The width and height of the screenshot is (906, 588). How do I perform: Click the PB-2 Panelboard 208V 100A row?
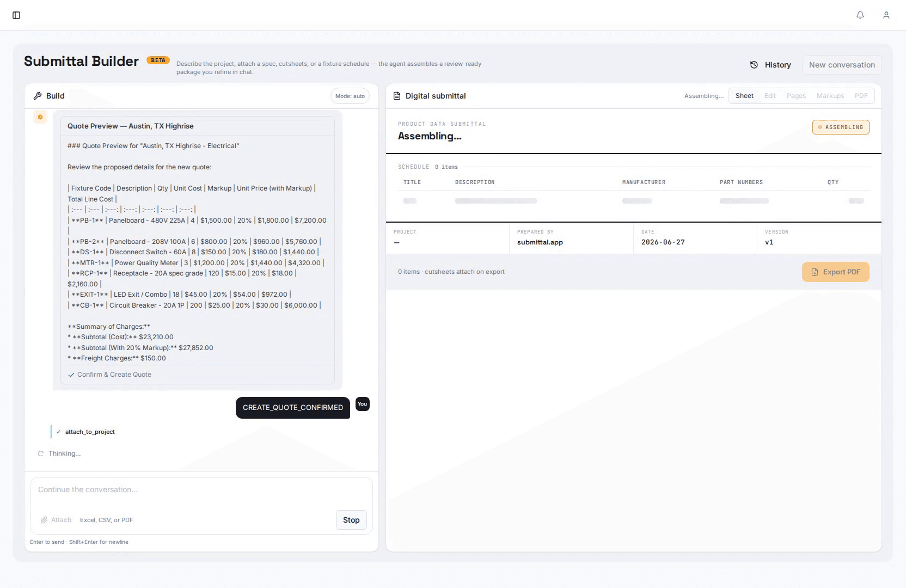[194, 242]
